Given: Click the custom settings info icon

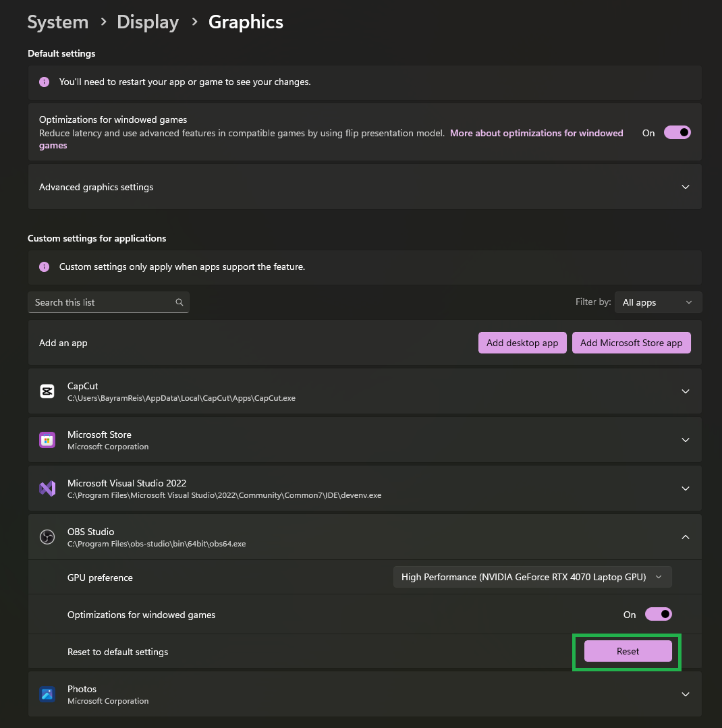Looking at the screenshot, I should click(45, 267).
